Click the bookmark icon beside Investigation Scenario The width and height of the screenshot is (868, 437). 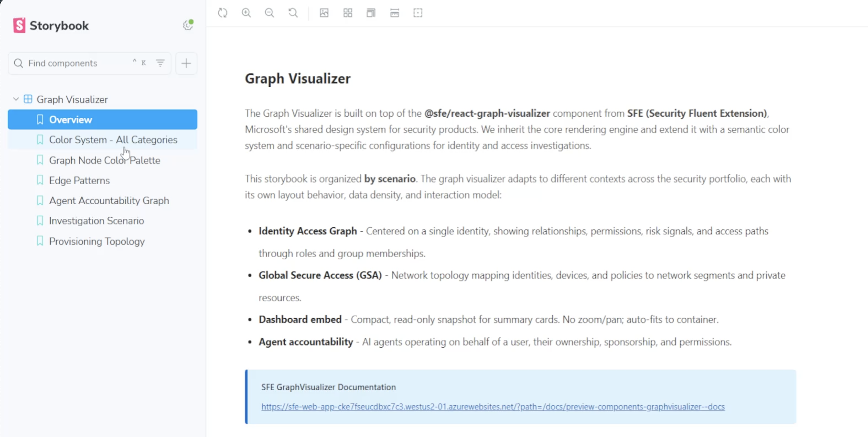pyautogui.click(x=40, y=220)
